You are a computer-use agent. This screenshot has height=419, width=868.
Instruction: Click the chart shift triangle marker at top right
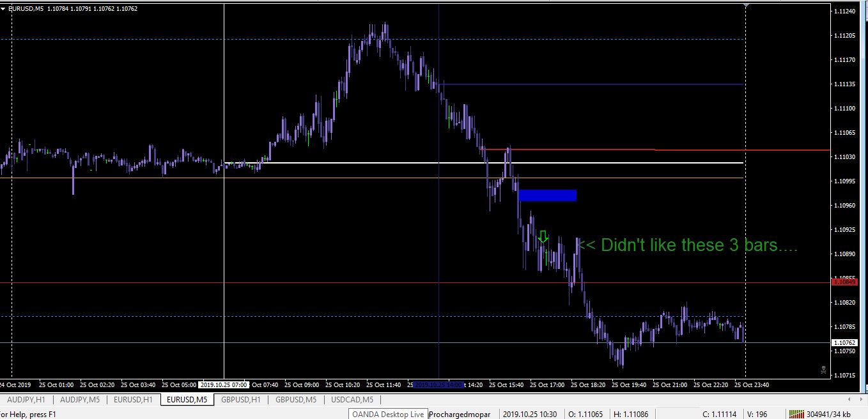tap(745, 6)
